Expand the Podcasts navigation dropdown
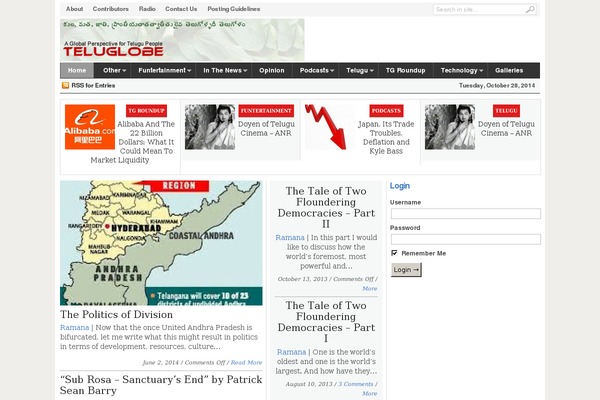Screen dimensions: 600x400 click(316, 70)
